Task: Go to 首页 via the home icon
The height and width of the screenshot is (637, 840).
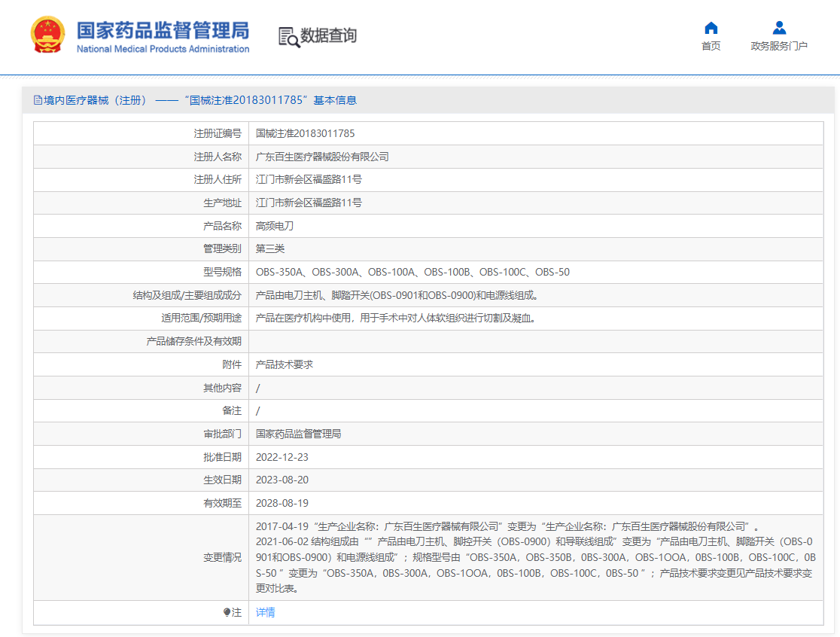Action: pos(711,28)
